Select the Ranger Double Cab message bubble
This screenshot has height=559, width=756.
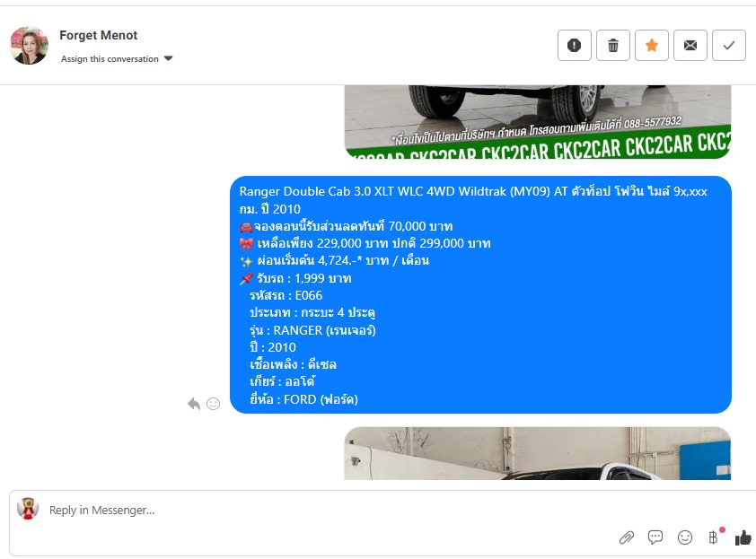coord(480,294)
